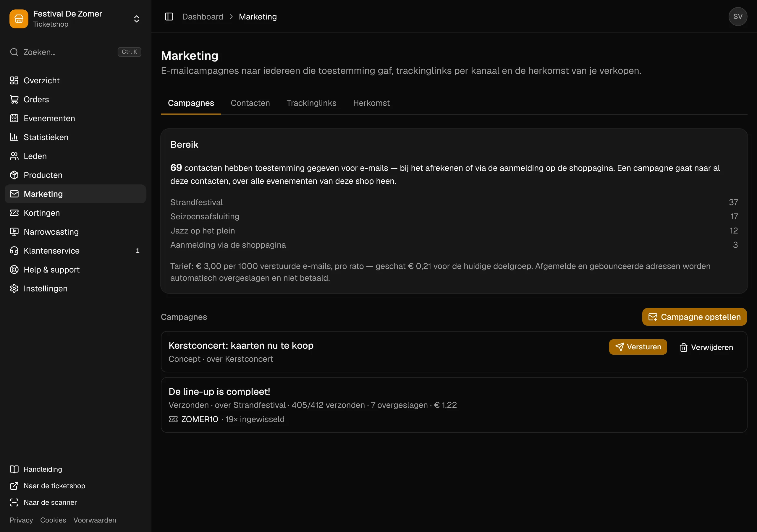Open the Voorwaarden link

tap(95, 520)
